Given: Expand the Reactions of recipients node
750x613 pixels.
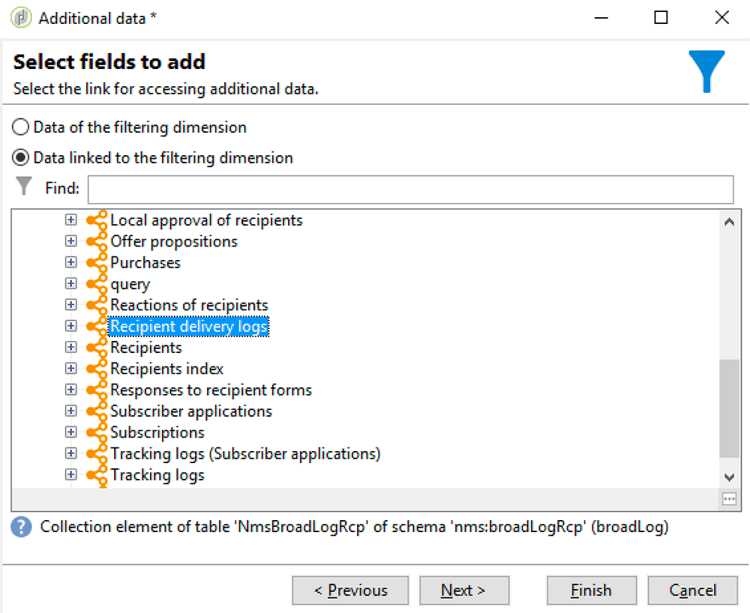Looking at the screenshot, I should pos(71,305).
